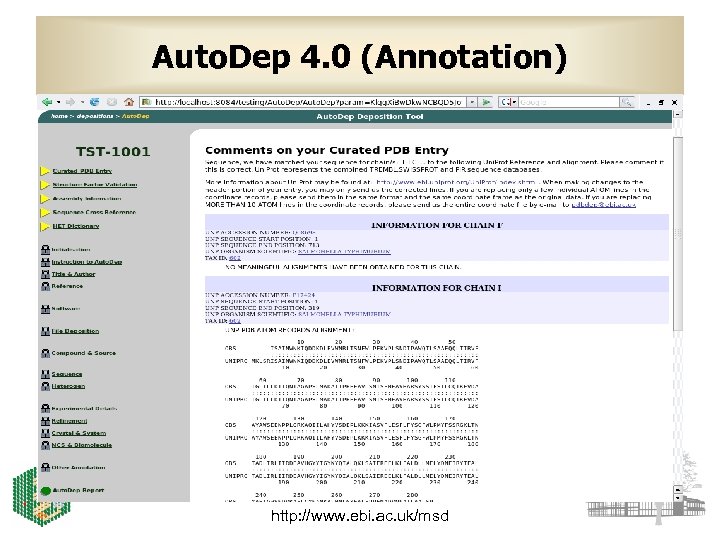This screenshot has width=720, height=540.
Task: Open Sequence Cross Reference item
Action: point(94,212)
